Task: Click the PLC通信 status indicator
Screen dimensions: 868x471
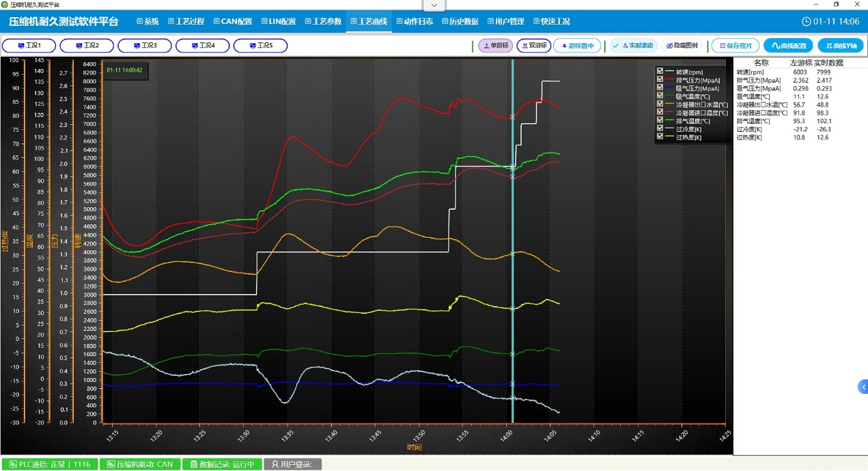Action: pos(49,464)
